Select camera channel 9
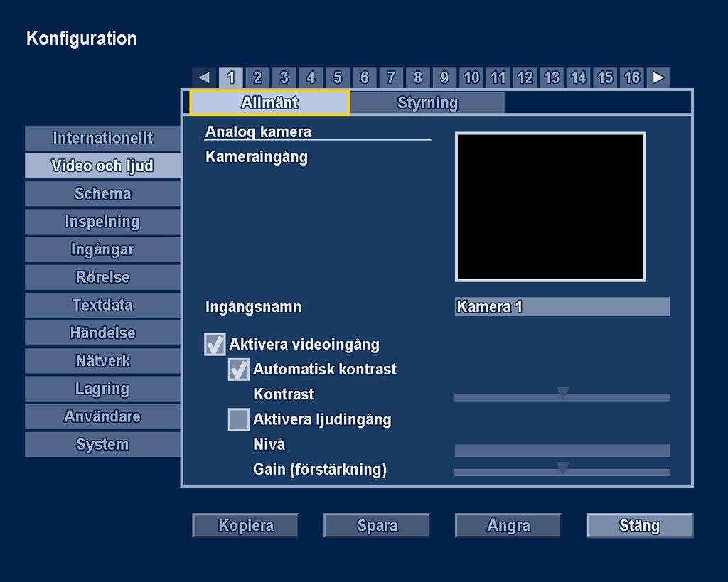 tap(444, 77)
